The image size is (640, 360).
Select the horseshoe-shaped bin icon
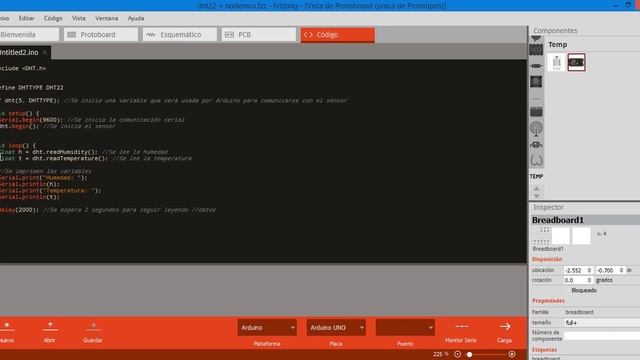click(x=536, y=160)
